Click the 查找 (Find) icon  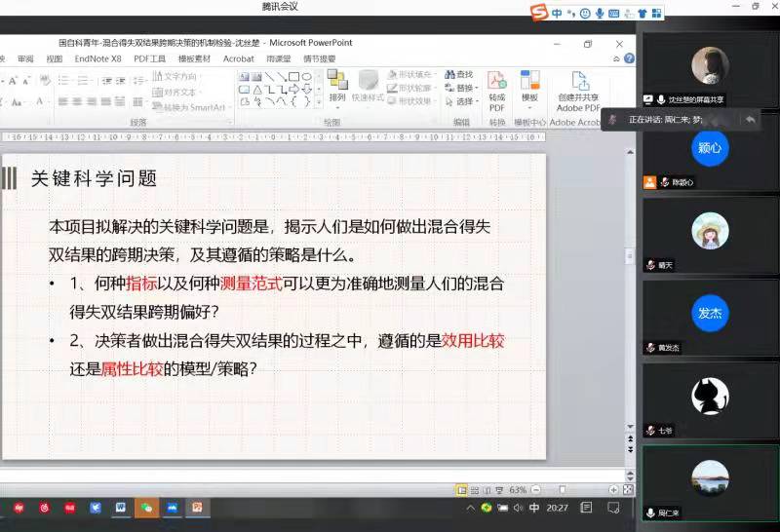tap(458, 75)
